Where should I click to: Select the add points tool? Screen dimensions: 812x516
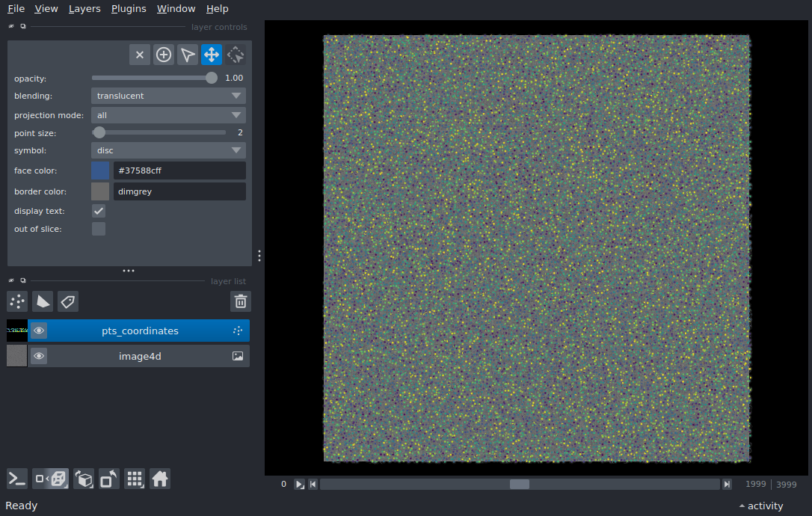click(x=164, y=55)
